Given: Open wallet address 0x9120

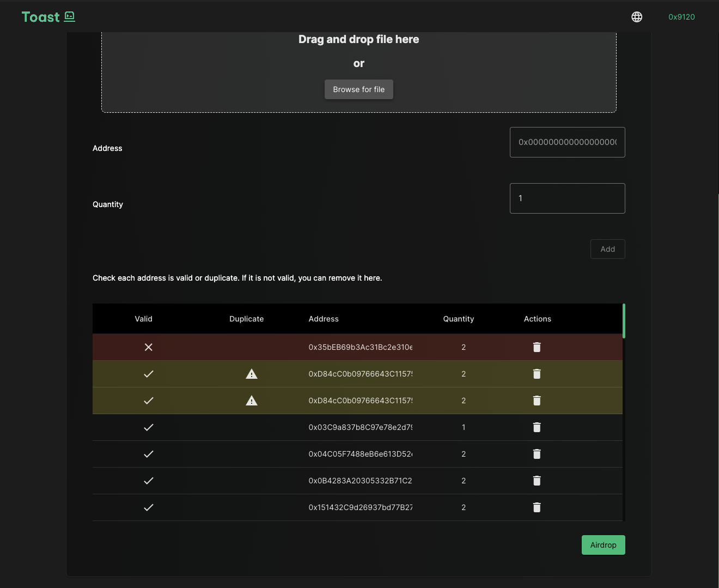Looking at the screenshot, I should [x=681, y=17].
